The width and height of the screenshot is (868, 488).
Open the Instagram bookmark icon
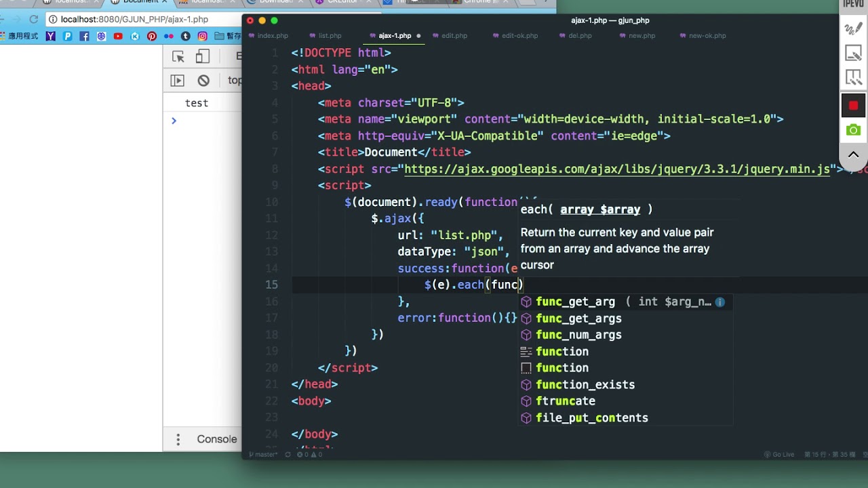(203, 37)
